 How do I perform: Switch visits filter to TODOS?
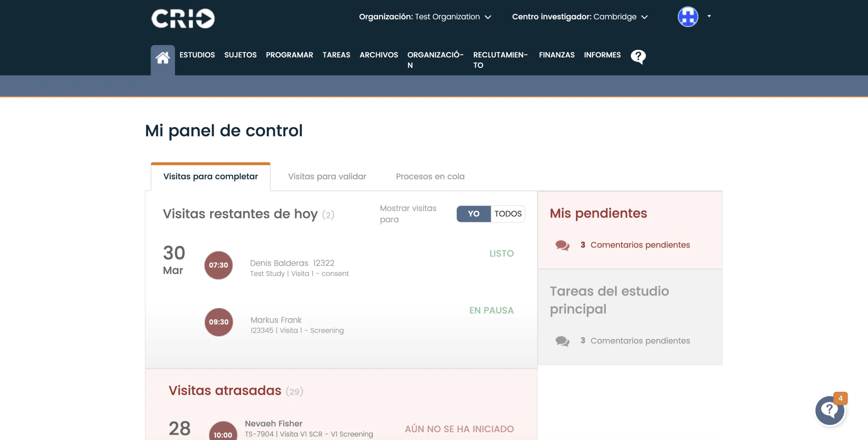tap(508, 214)
